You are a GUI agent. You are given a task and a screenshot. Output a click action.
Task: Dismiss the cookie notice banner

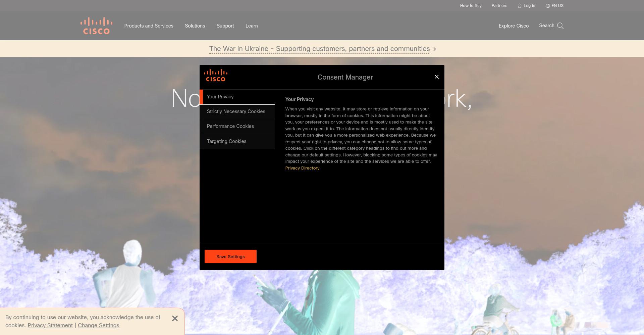click(175, 318)
